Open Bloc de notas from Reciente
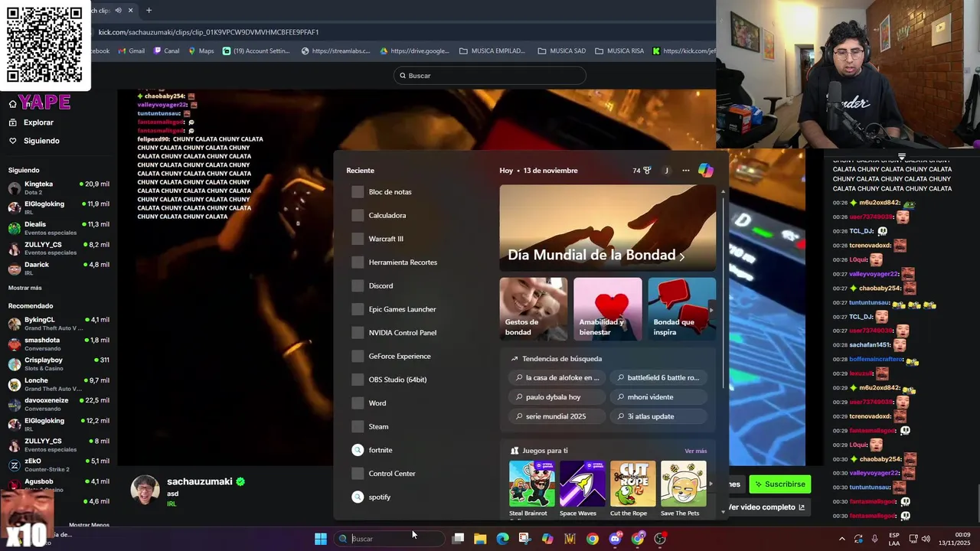980x551 pixels. point(390,192)
